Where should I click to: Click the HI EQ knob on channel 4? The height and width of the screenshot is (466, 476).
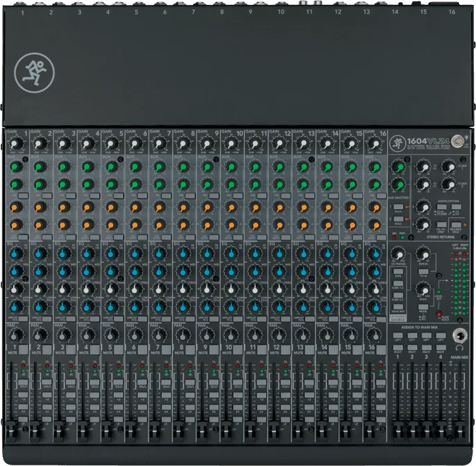(87, 253)
